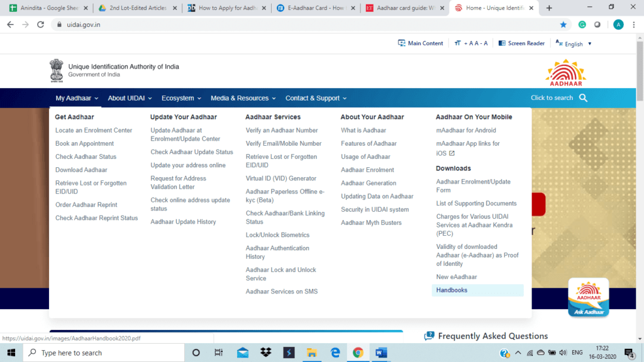Image resolution: width=644 pixels, height=362 pixels.
Task: Bookmark this page with star icon
Action: pos(563,25)
